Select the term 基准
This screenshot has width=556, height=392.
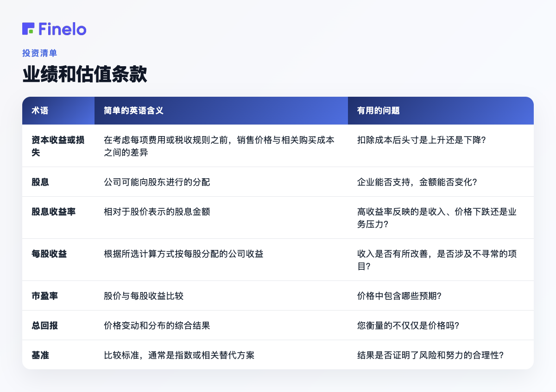(40, 355)
